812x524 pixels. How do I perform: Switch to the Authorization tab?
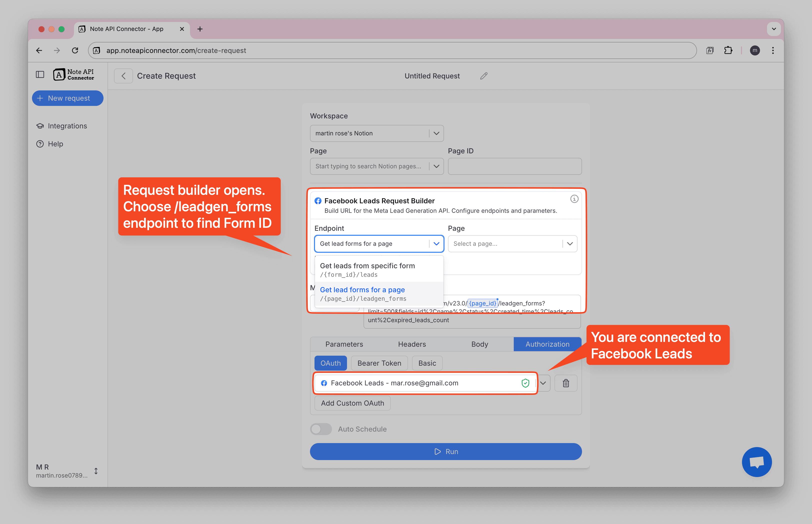pyautogui.click(x=547, y=344)
